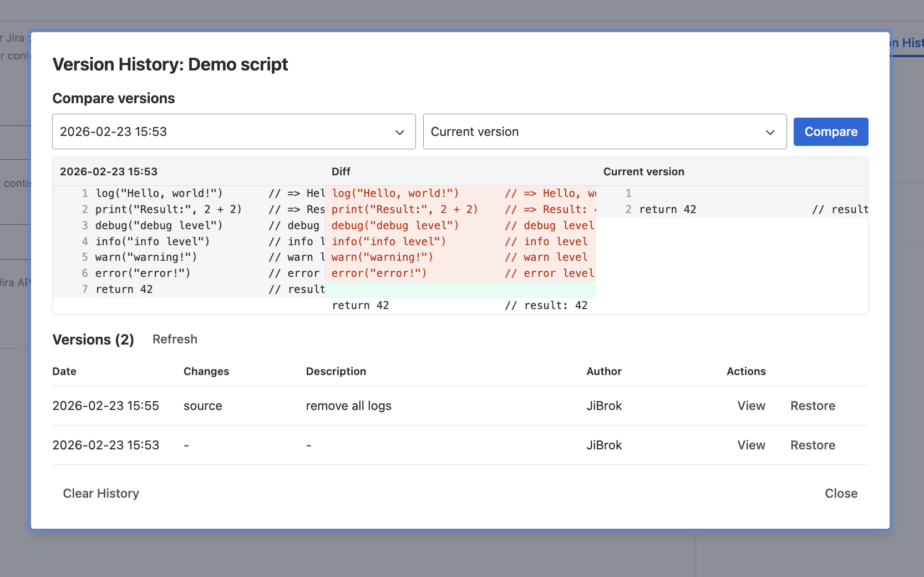Screen dimensions: 924x577
Task: Close the Version History dialog
Action: [x=841, y=493]
